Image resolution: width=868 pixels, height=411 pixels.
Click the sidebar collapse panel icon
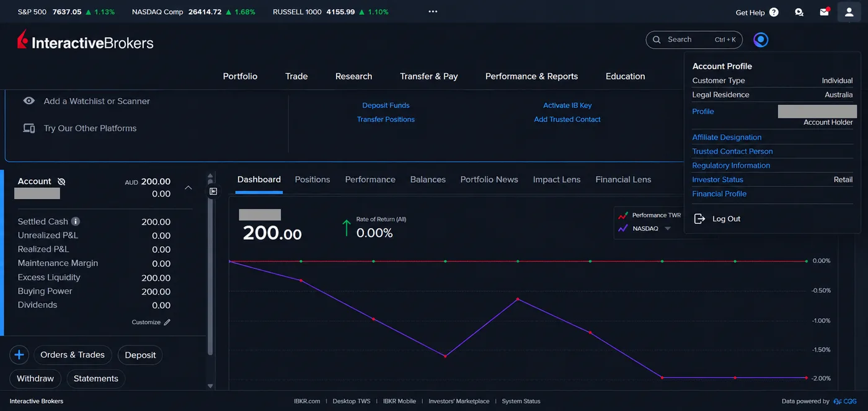click(x=213, y=192)
